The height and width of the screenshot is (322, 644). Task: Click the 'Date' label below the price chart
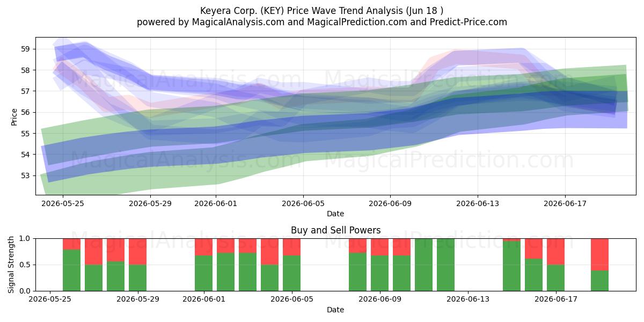[335, 214]
